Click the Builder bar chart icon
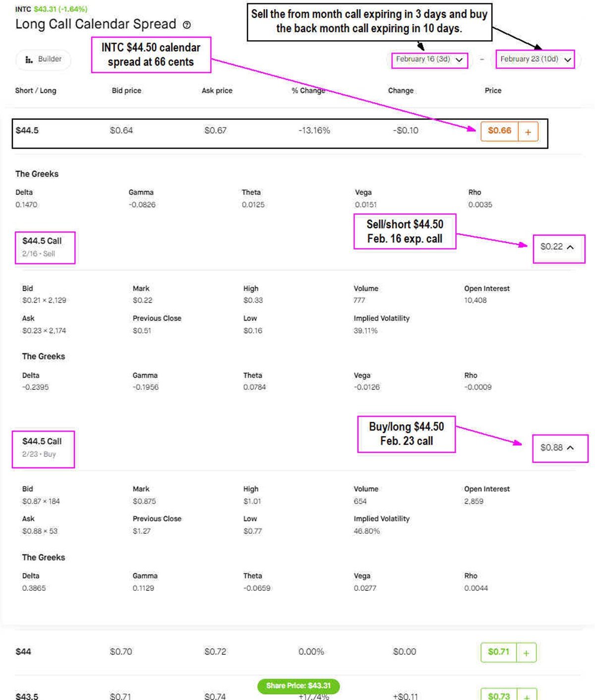This screenshot has width=595, height=700. click(29, 59)
